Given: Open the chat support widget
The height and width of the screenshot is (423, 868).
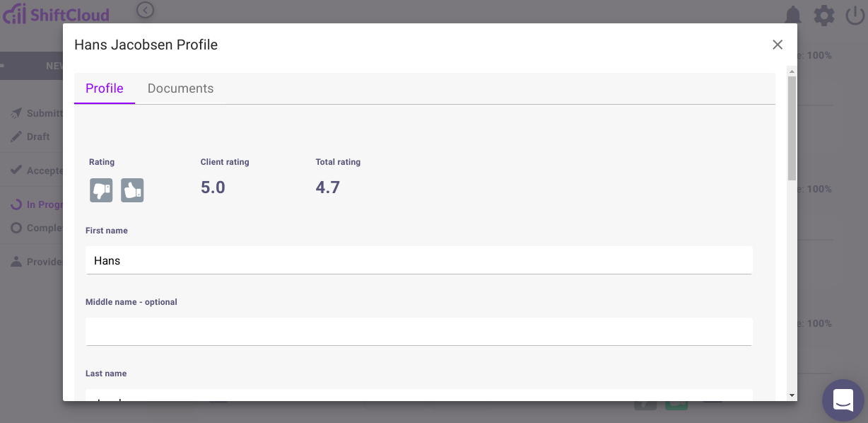Looking at the screenshot, I should click(x=843, y=400).
